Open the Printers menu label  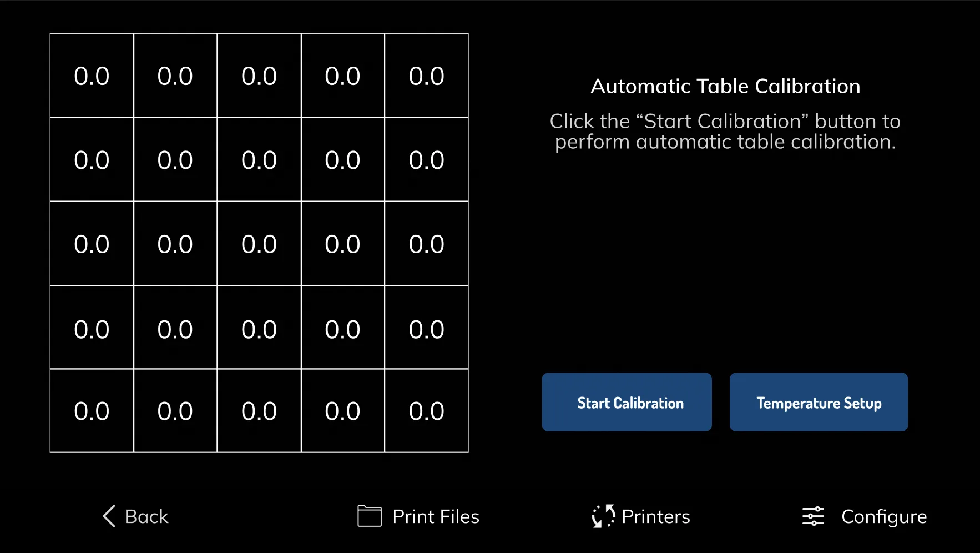click(656, 517)
